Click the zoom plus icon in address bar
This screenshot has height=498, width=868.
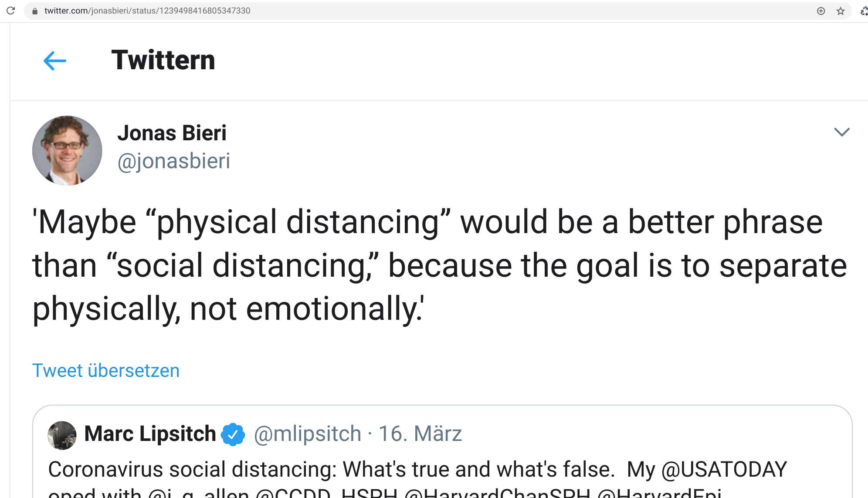(821, 11)
